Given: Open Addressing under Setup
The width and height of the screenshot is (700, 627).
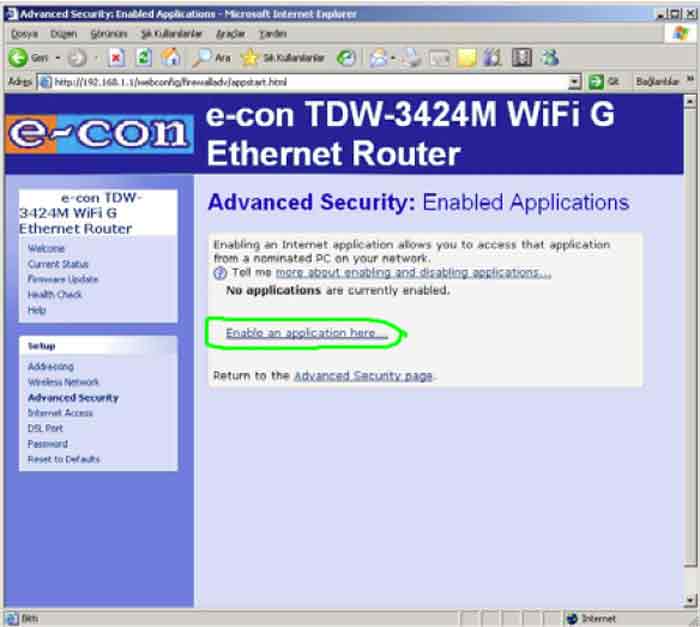Looking at the screenshot, I should coord(50,367).
